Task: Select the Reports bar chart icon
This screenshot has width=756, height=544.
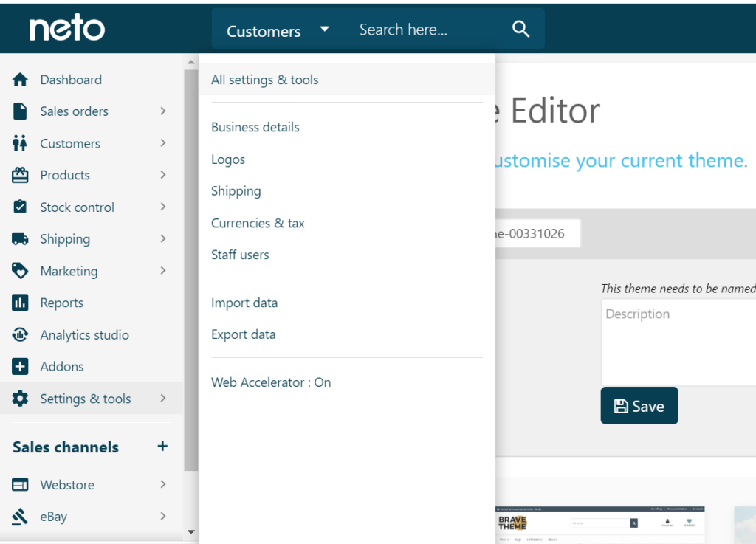Action: [x=20, y=303]
